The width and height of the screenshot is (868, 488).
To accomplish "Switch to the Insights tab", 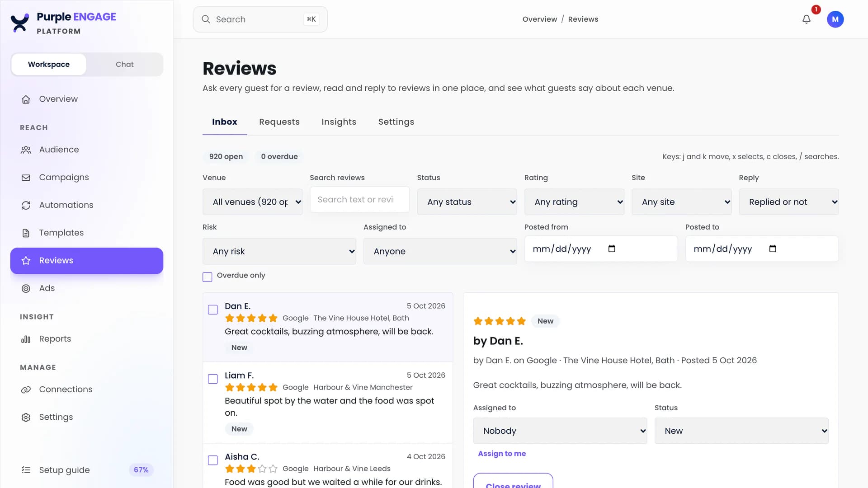I will click(x=339, y=122).
